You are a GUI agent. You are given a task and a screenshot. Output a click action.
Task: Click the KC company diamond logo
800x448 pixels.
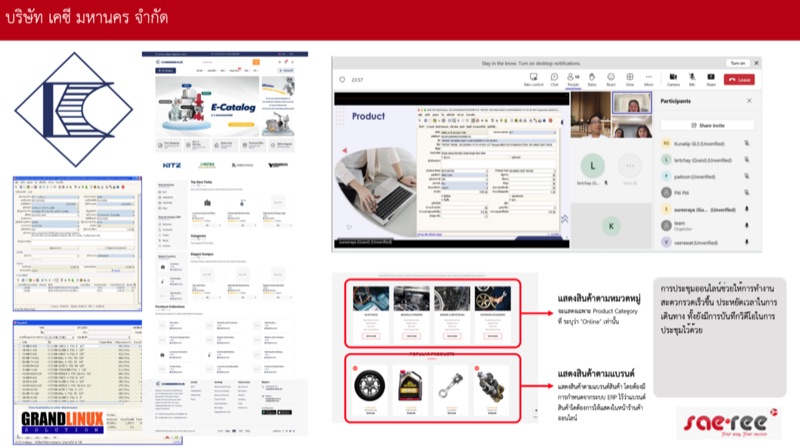74,109
